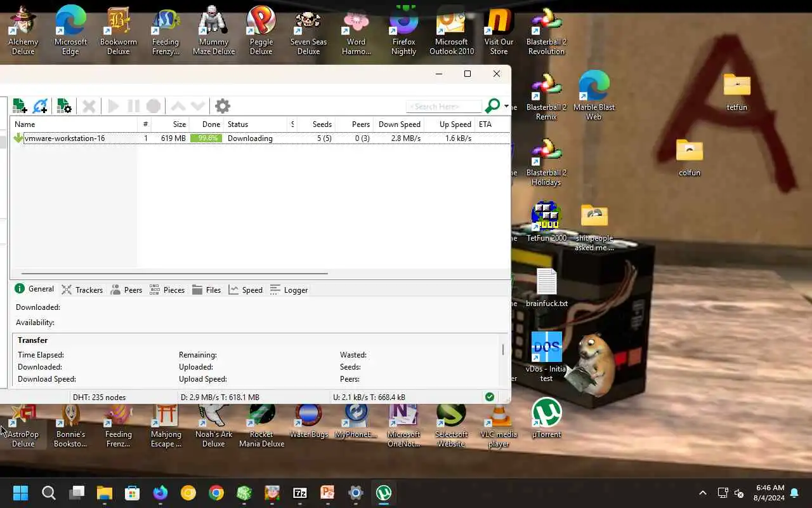Open the TetFun 2000 desktop shortcut
Screen dimensions: 812x508
click(x=546, y=222)
